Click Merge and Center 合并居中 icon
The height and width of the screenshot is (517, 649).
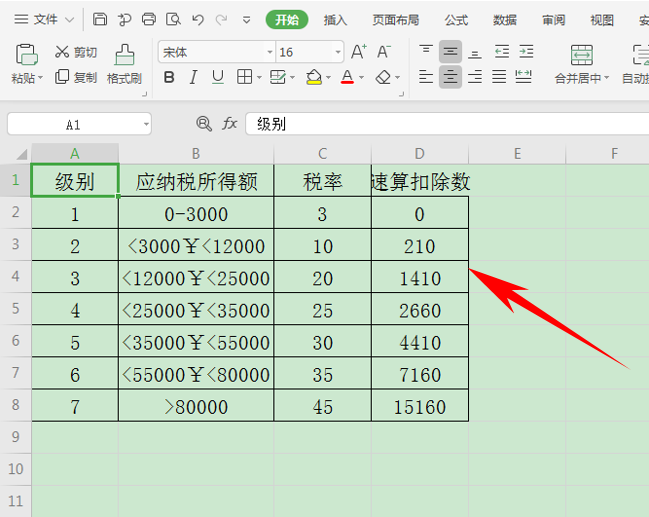pos(582,55)
